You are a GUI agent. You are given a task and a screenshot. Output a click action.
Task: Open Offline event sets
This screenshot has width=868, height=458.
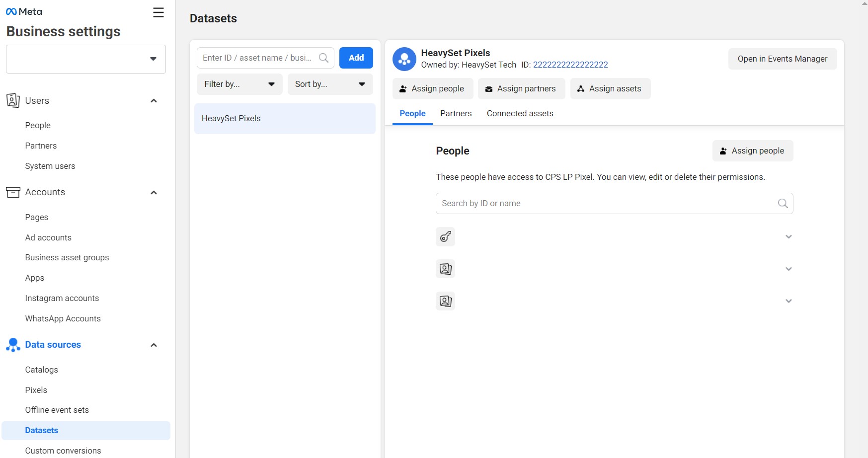click(x=57, y=410)
